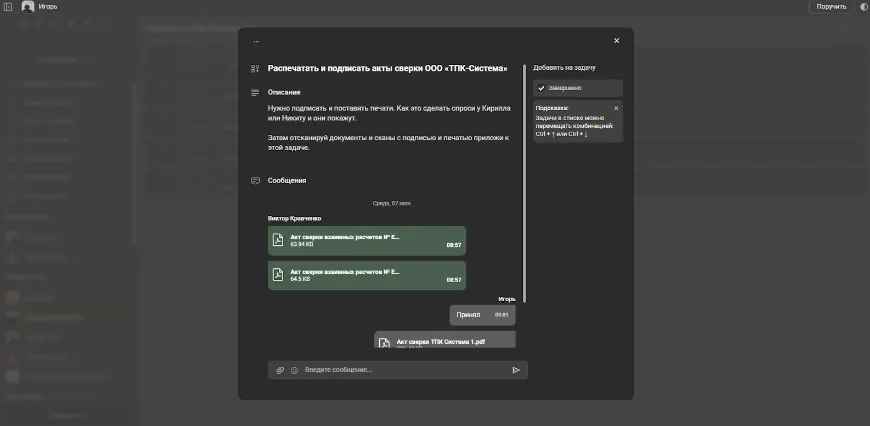Click the Поручить button
870x426 pixels.
pyautogui.click(x=831, y=6)
